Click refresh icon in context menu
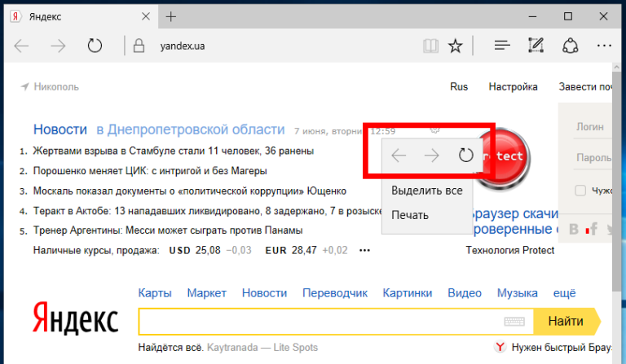The width and height of the screenshot is (626, 364). [x=465, y=155]
